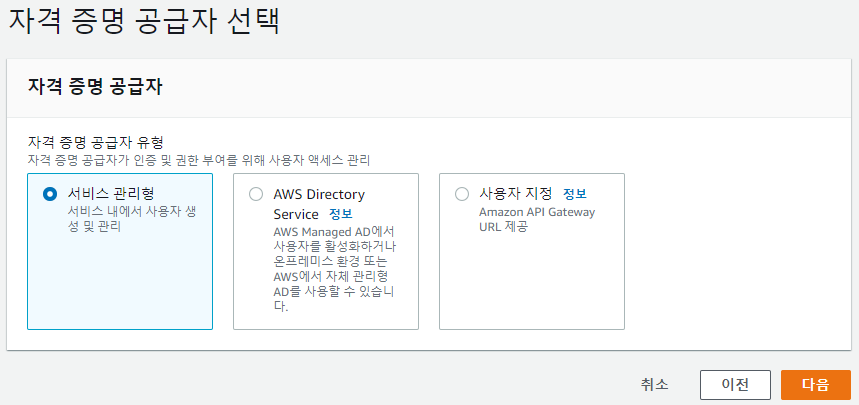
Task: Open 정보 link beside AWS Directory Service
Action: 340,213
